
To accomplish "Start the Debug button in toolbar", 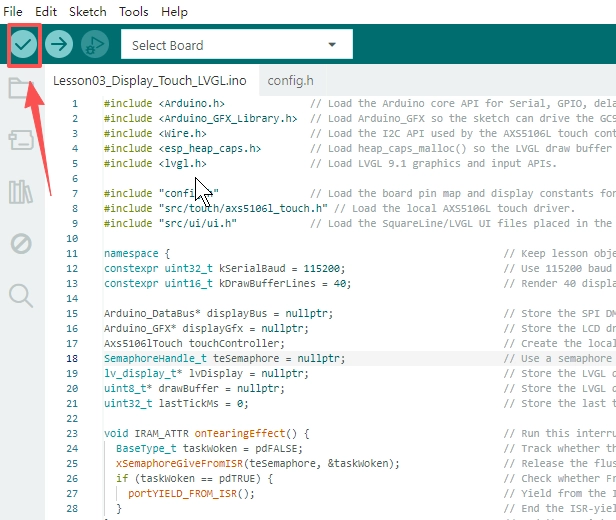I will tap(95, 44).
